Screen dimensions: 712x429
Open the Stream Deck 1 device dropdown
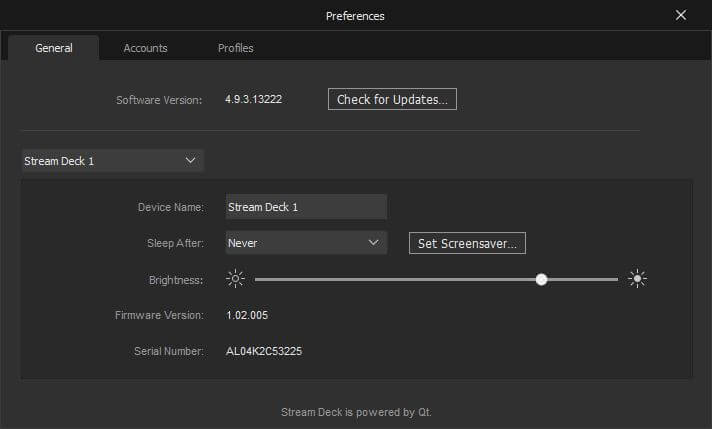(113, 161)
